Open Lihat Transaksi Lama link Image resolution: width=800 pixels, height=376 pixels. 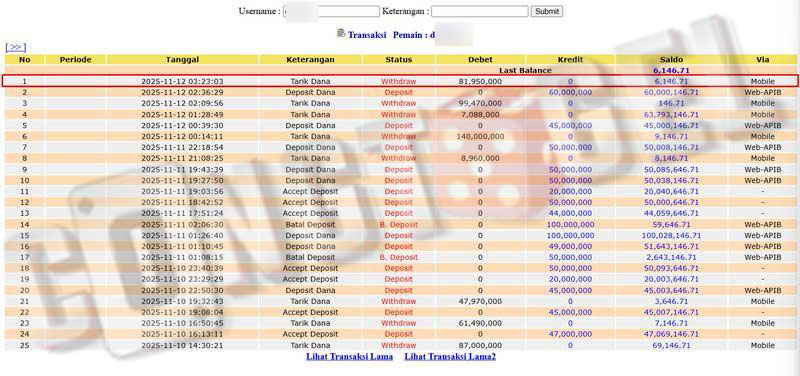pos(349,357)
